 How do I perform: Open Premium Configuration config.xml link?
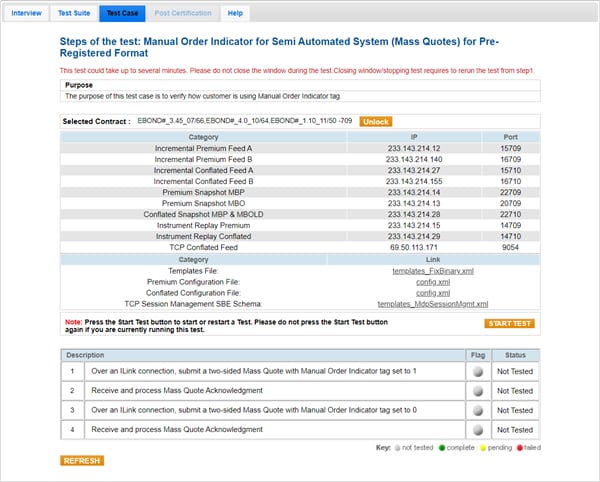(433, 282)
